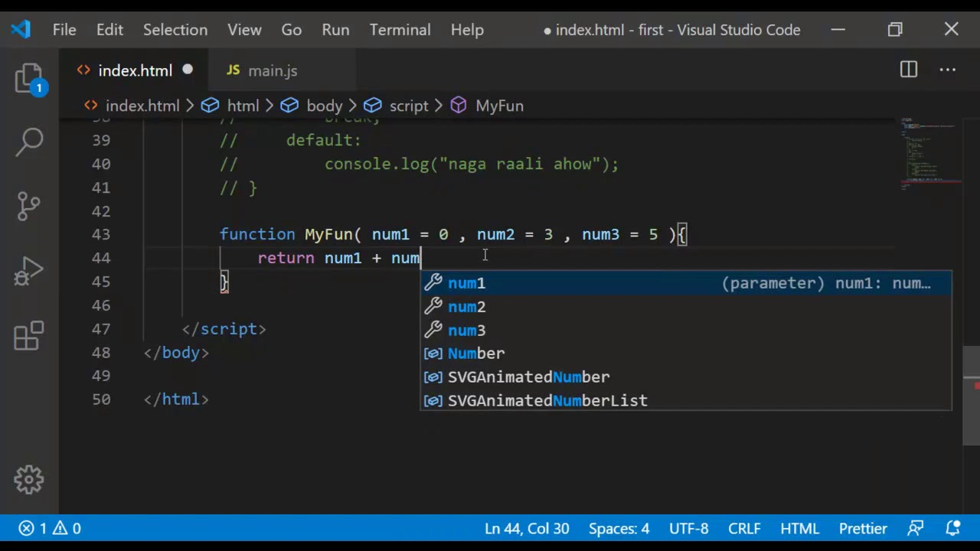The height and width of the screenshot is (551, 980).
Task: Change indentation via Spaces: 4
Action: (619, 529)
